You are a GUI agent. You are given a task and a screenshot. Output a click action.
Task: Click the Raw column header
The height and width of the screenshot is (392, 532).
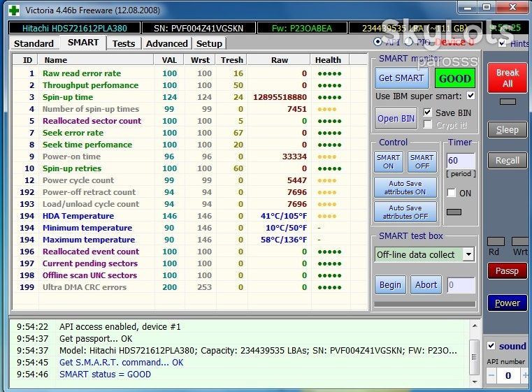click(279, 60)
